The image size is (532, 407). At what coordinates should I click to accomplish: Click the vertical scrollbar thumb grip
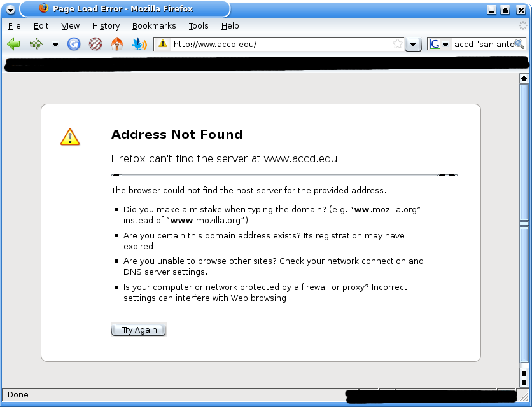point(524,223)
